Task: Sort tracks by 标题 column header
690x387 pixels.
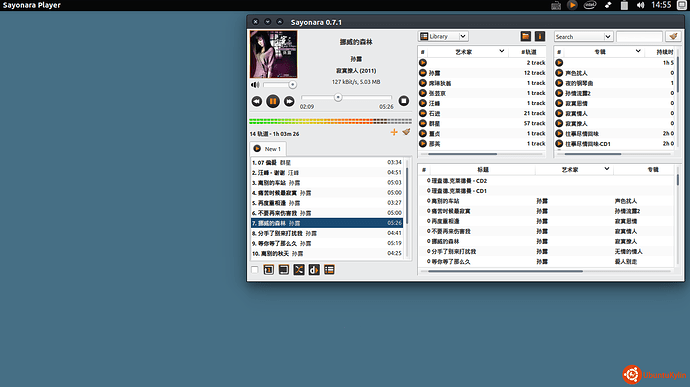Action: pyautogui.click(x=483, y=170)
